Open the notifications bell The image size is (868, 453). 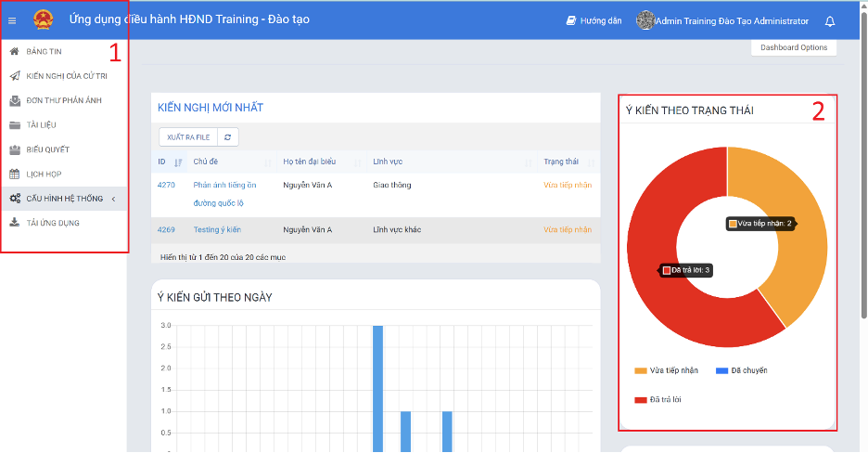[830, 20]
